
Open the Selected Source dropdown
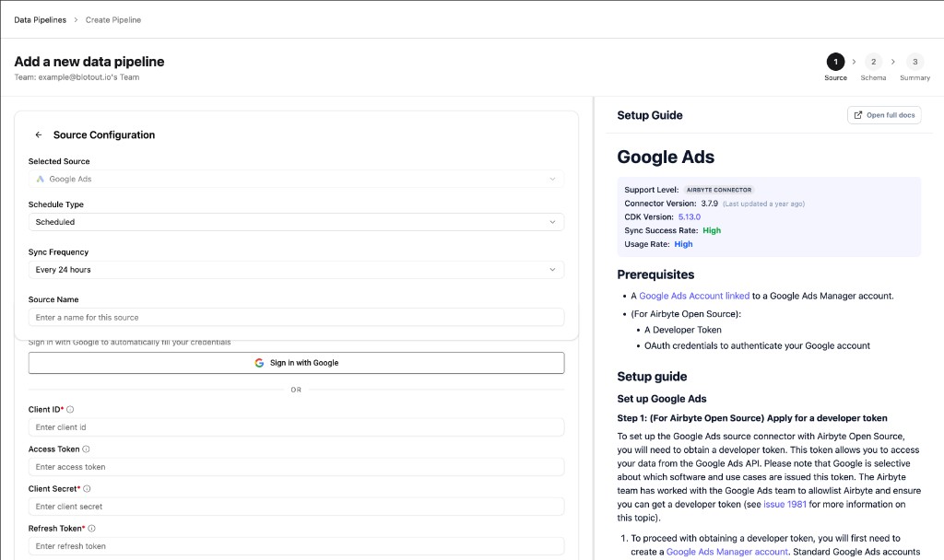296,180
